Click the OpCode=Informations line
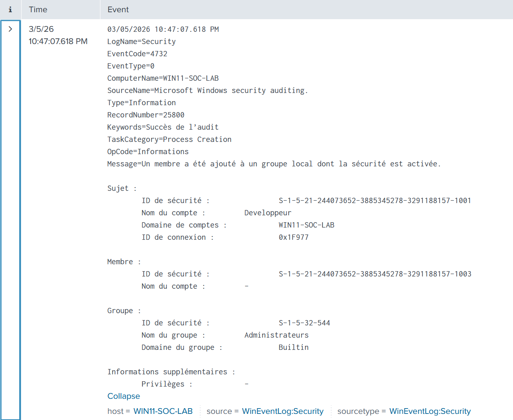 (x=148, y=152)
